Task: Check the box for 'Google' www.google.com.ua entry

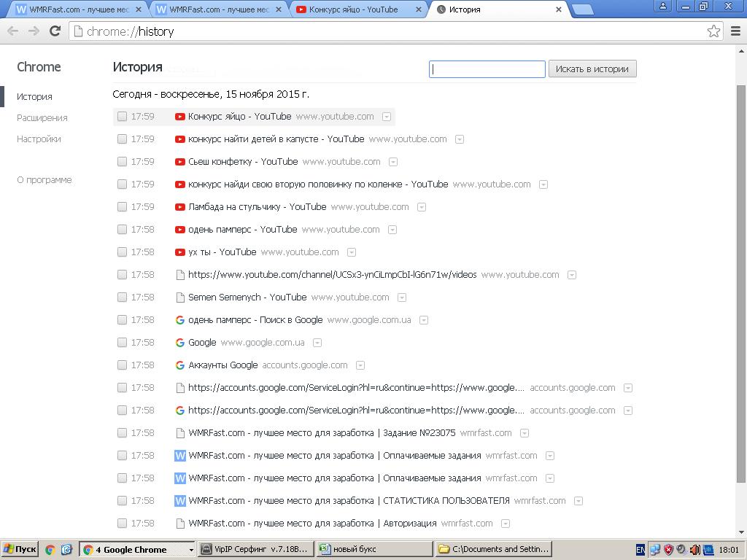Action: tap(122, 343)
